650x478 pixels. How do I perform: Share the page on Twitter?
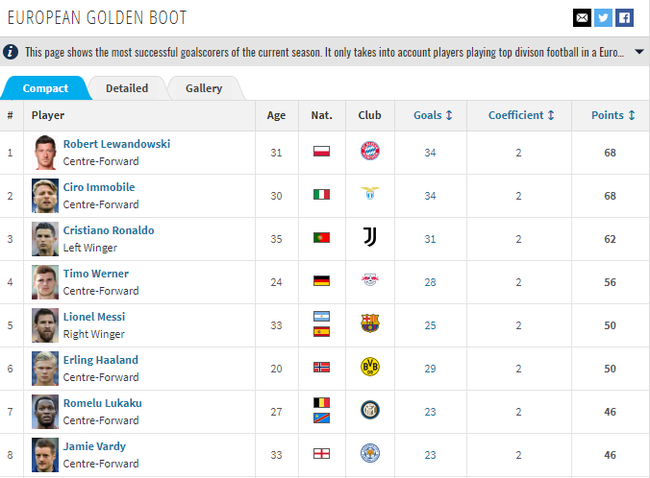coord(603,17)
